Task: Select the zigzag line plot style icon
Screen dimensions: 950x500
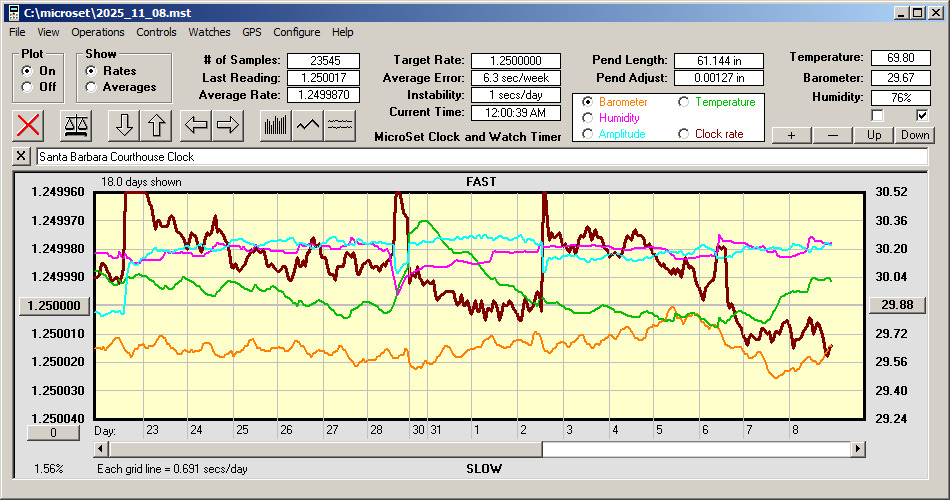Action: [308, 125]
